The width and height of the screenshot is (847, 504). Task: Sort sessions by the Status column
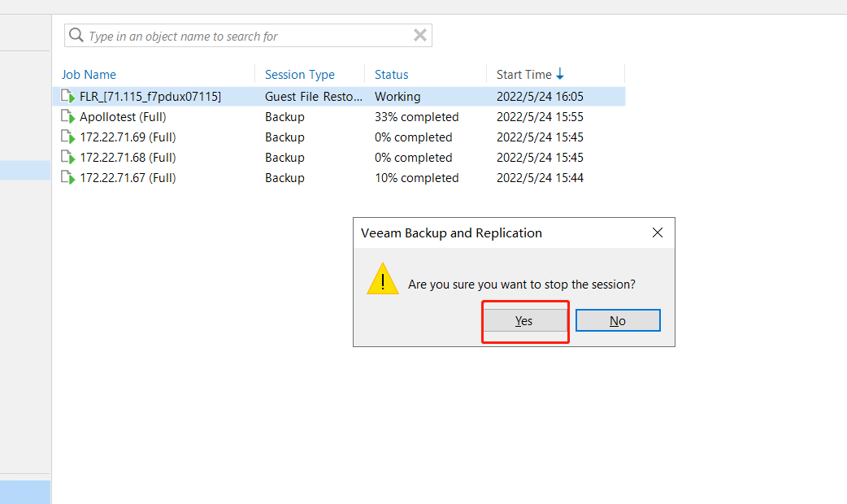tap(392, 75)
